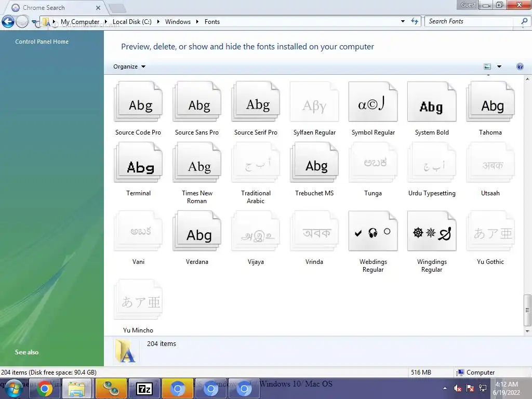Click the large Fonts folder icon in the details pane
Viewport: 532px width, 399px height.
[x=125, y=351]
